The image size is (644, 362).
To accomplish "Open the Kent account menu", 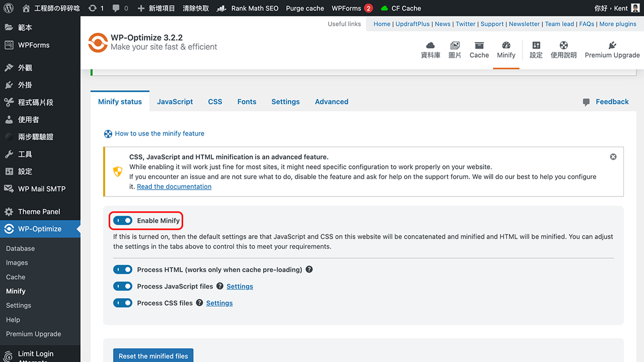I will point(616,8).
